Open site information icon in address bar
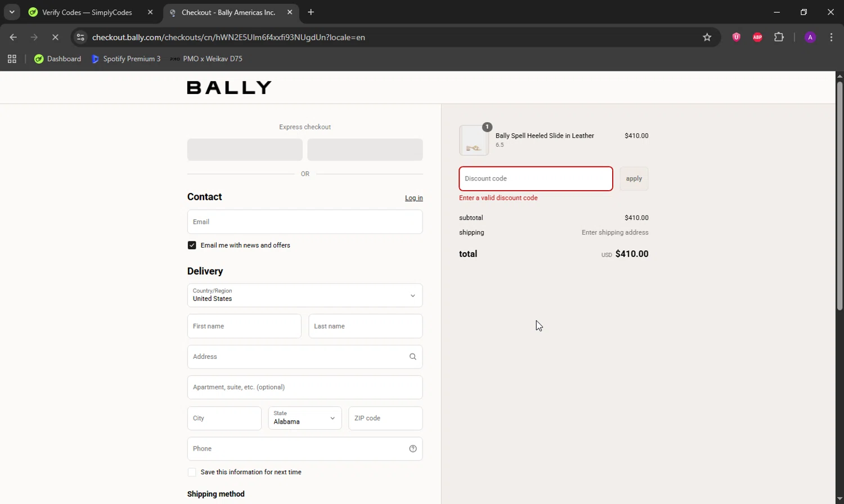The image size is (844, 504). coord(80,37)
